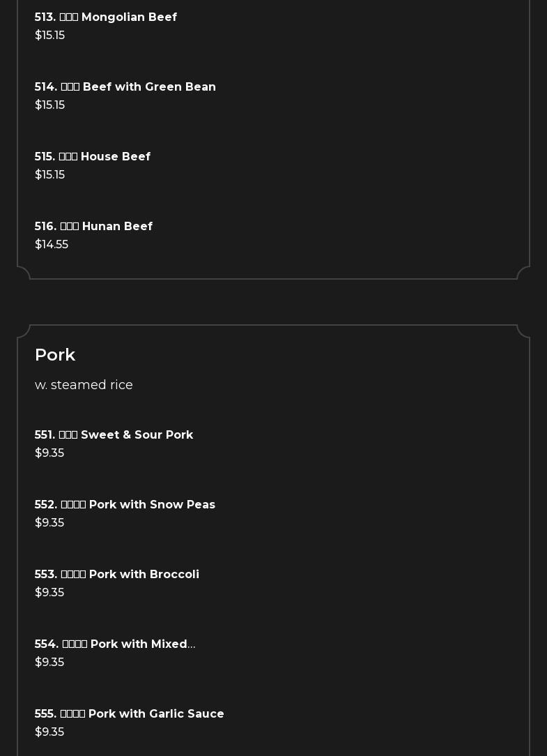The image size is (547, 756).
Task: Click the price under Pork with Broccoli
Action: (49, 592)
